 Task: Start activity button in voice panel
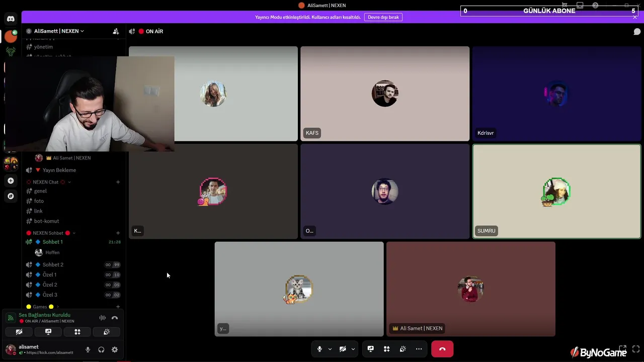pyautogui.click(x=77, y=332)
